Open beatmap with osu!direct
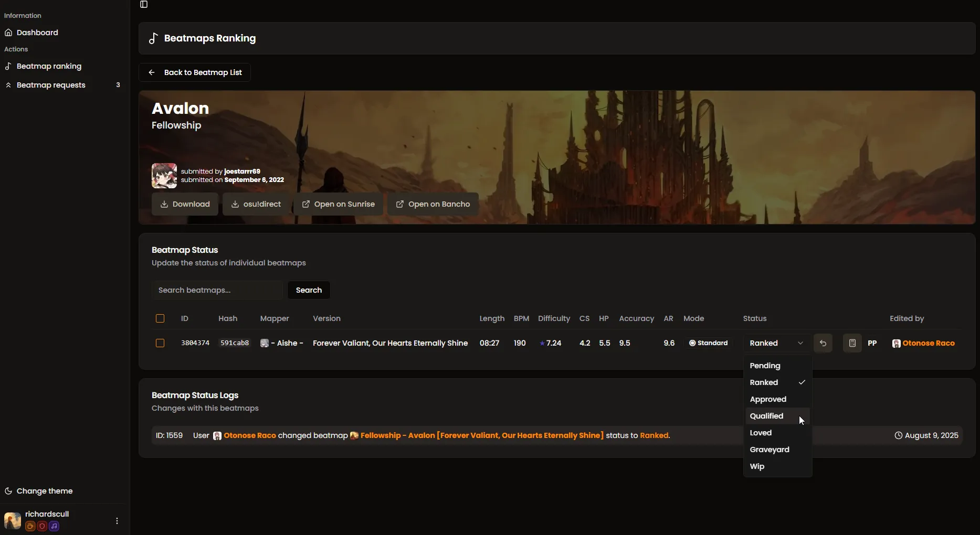This screenshot has height=535, width=980. tap(256, 204)
